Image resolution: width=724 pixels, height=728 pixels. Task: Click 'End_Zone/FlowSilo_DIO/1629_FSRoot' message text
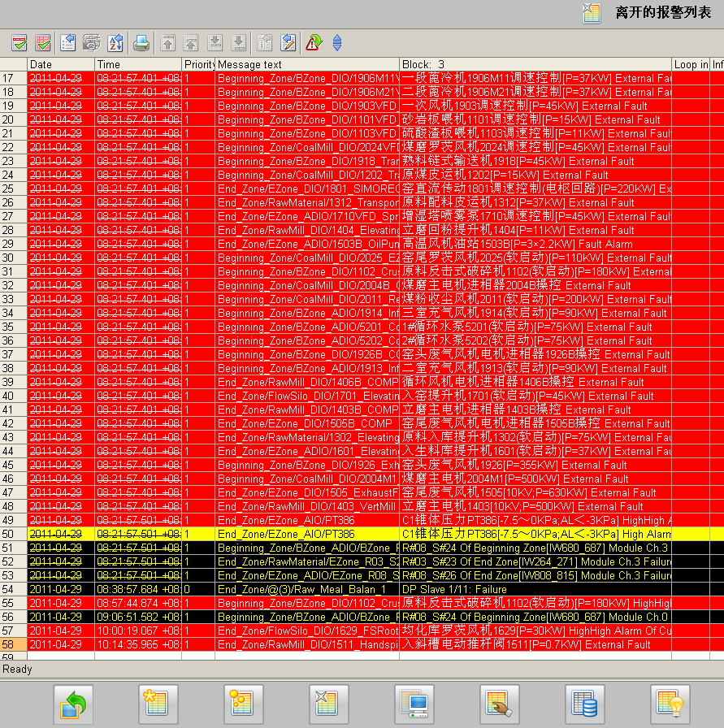click(x=308, y=630)
